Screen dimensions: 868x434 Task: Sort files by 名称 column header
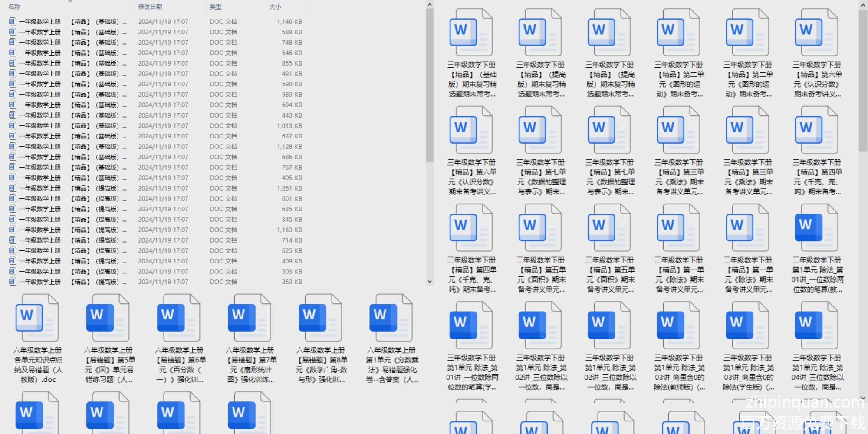15,7
